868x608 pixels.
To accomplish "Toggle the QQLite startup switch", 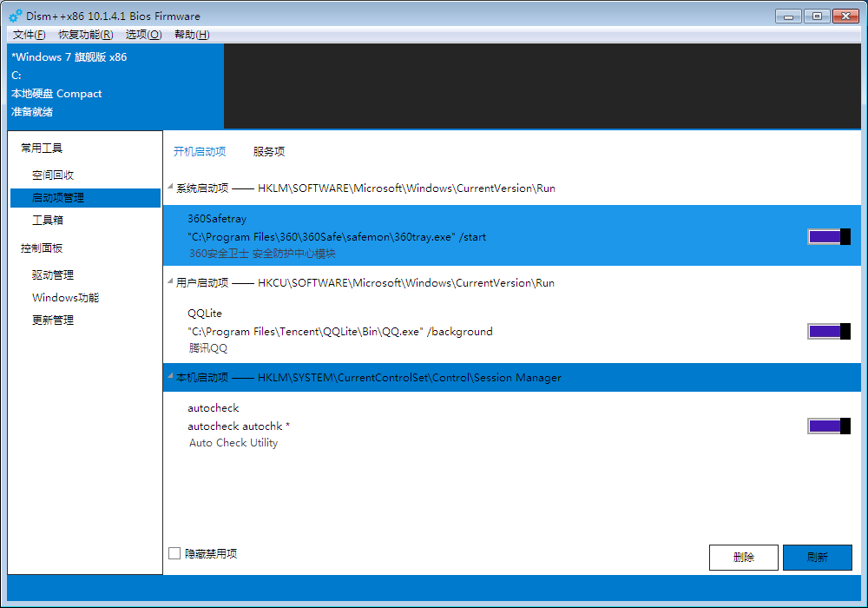I will [x=829, y=332].
